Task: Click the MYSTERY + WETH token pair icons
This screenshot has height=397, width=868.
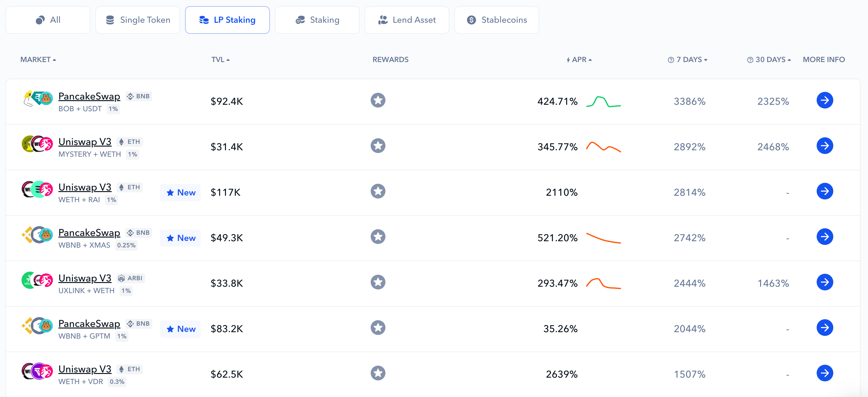Action: pos(37,144)
